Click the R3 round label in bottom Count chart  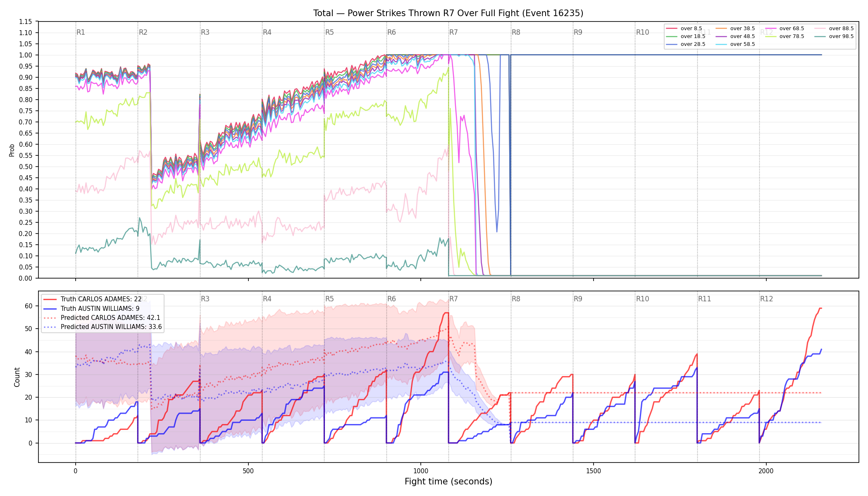tap(205, 299)
